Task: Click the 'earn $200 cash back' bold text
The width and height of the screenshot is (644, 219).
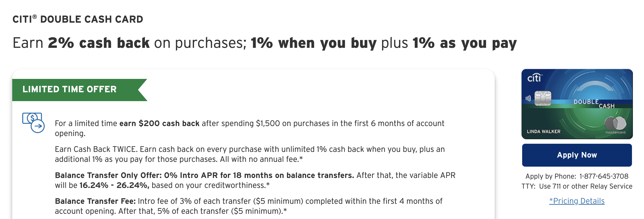Action: pos(159,123)
